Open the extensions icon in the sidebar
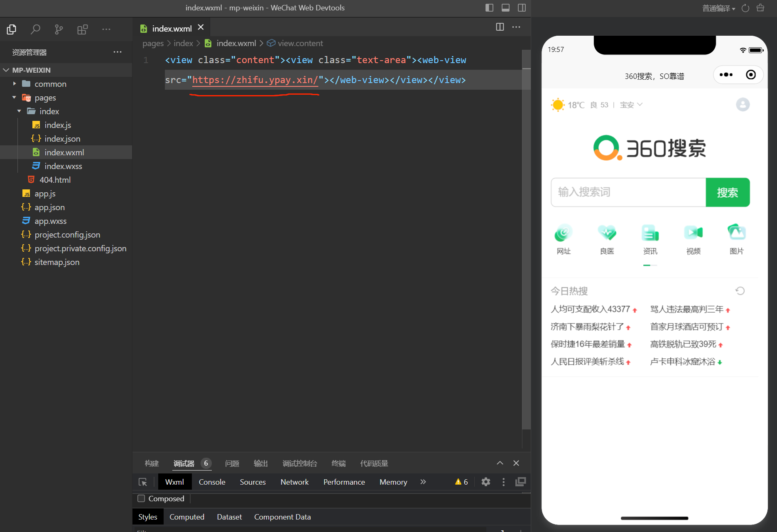Viewport: 777px width, 532px height. pyautogui.click(x=82, y=29)
